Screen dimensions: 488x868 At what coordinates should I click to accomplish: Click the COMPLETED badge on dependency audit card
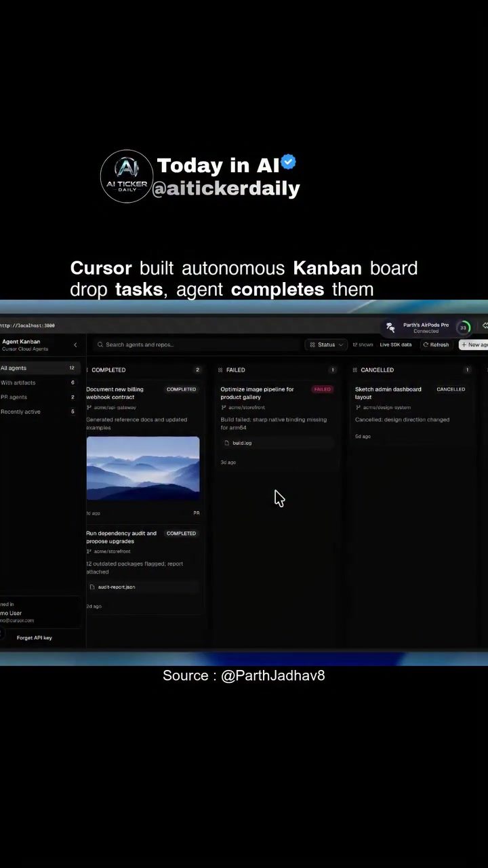181,533
